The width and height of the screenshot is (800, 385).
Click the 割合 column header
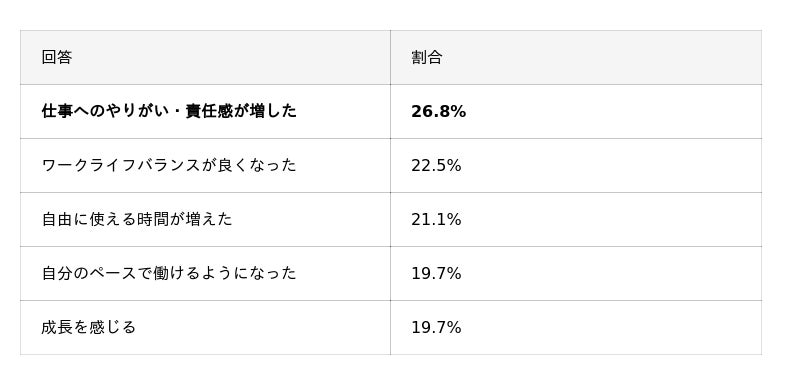coord(576,57)
